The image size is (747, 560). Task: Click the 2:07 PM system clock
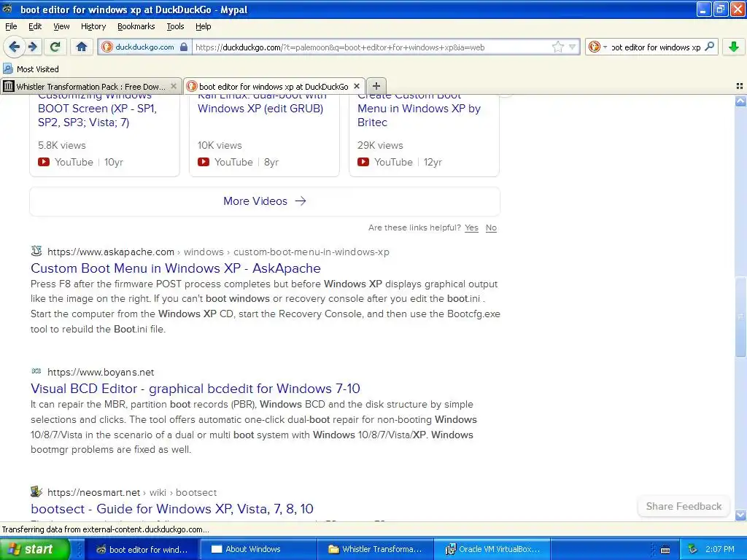pos(720,549)
